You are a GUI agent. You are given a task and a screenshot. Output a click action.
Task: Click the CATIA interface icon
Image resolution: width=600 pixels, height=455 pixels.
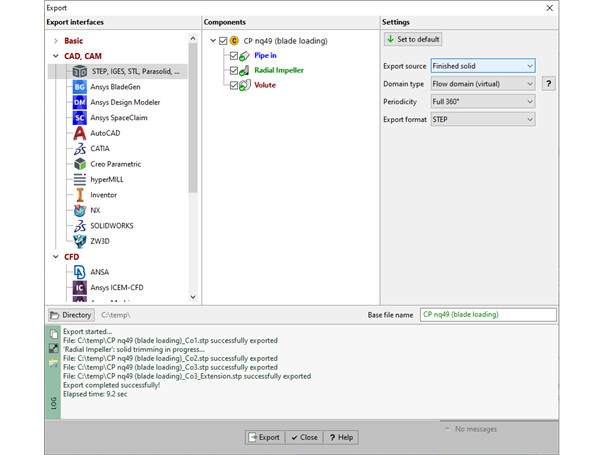point(80,148)
